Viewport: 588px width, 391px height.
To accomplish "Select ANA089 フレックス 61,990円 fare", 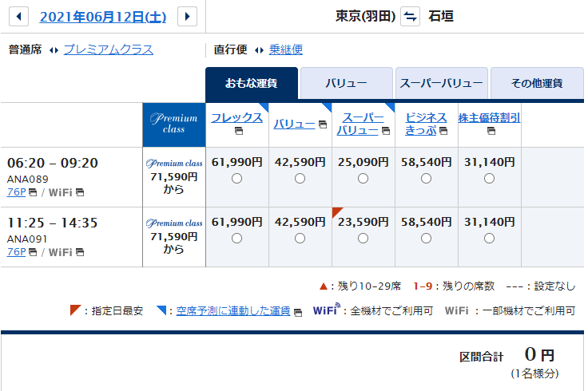I will [x=236, y=178].
